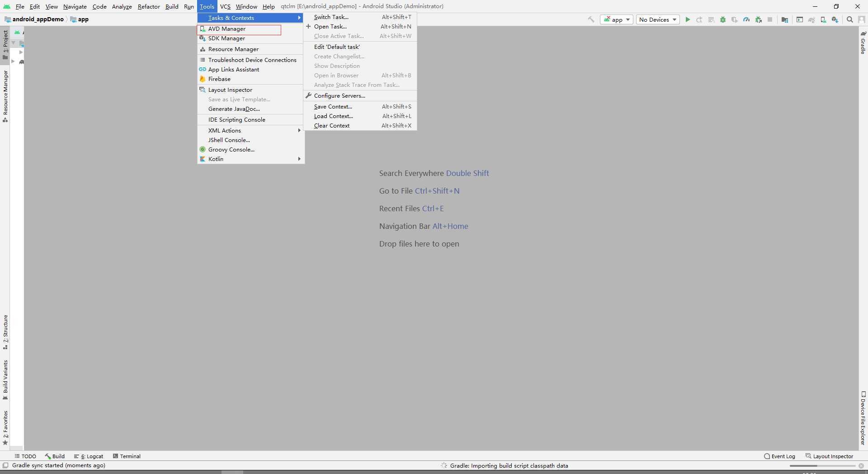Toggle the Gradle side panel
The image size is (868, 474).
click(x=863, y=43)
